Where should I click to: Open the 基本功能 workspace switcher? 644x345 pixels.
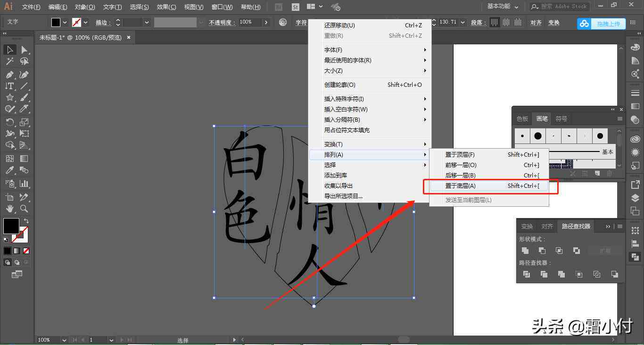[503, 7]
